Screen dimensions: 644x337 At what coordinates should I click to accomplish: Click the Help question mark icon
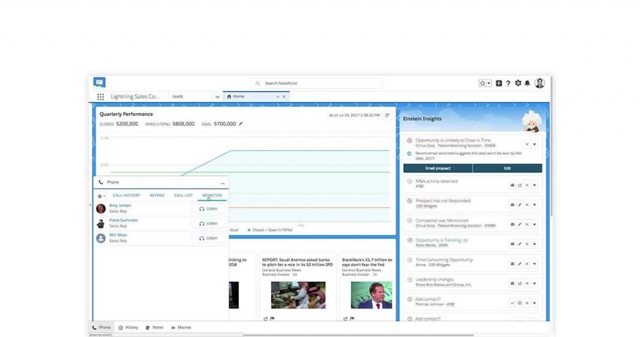[x=508, y=83]
